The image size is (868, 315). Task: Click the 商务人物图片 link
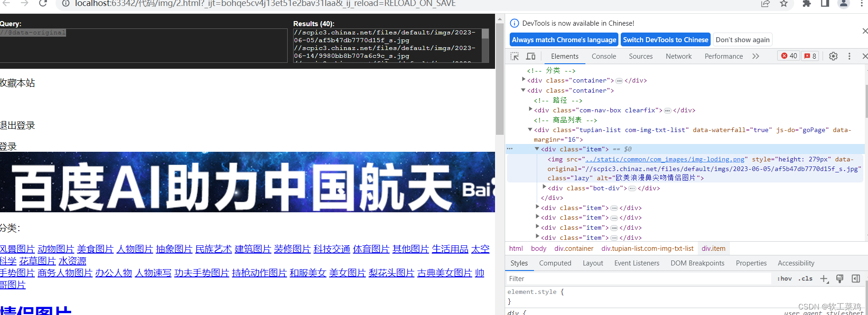[x=65, y=273]
